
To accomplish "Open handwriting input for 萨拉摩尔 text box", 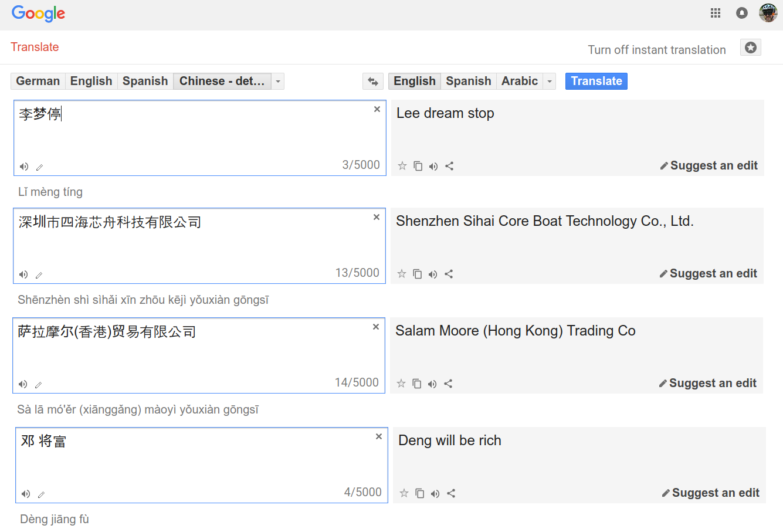I will coord(39,385).
